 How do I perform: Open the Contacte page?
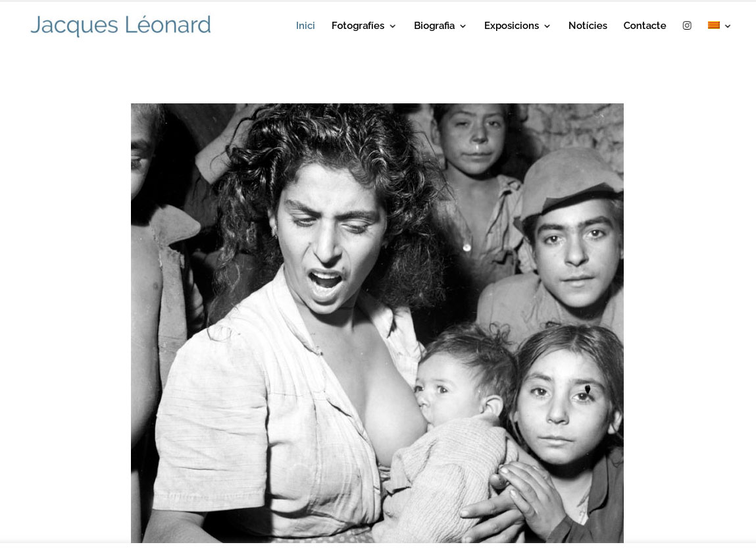(x=645, y=26)
